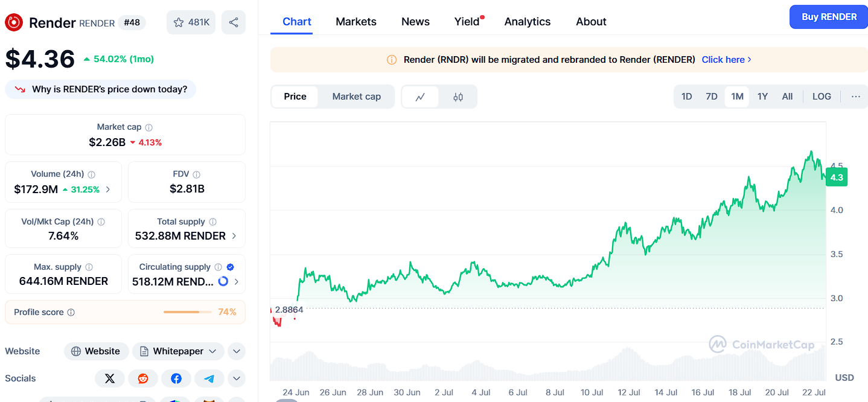Set chart range to All
Viewport: 868px width, 402px height.
tap(787, 97)
